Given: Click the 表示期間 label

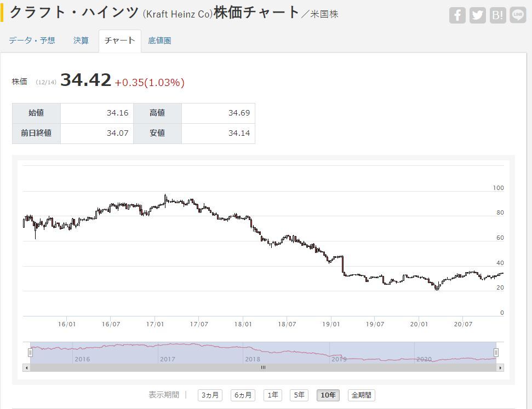Looking at the screenshot, I should coord(163,395).
